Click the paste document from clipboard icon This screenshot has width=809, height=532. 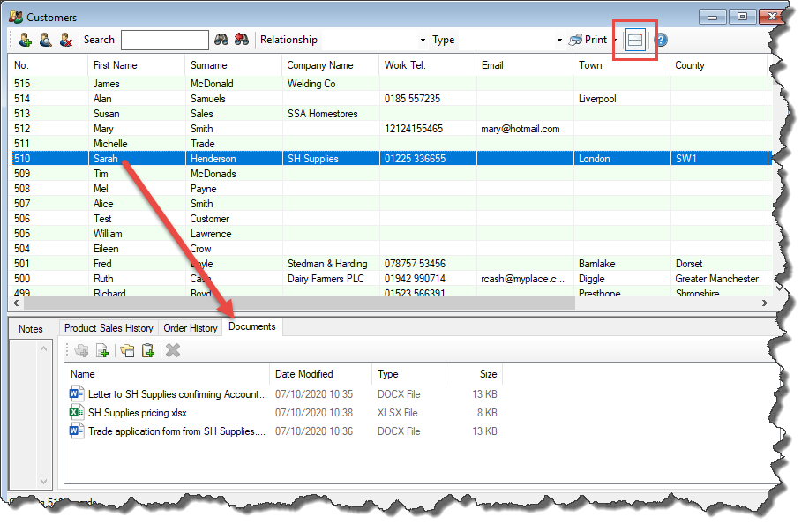[x=148, y=350]
